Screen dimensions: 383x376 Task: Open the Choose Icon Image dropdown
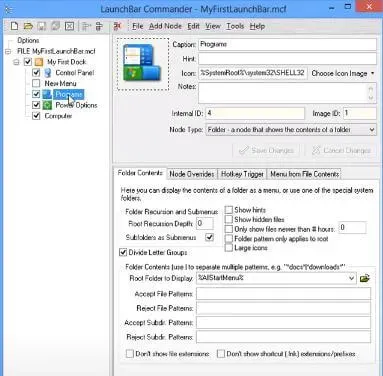point(342,73)
